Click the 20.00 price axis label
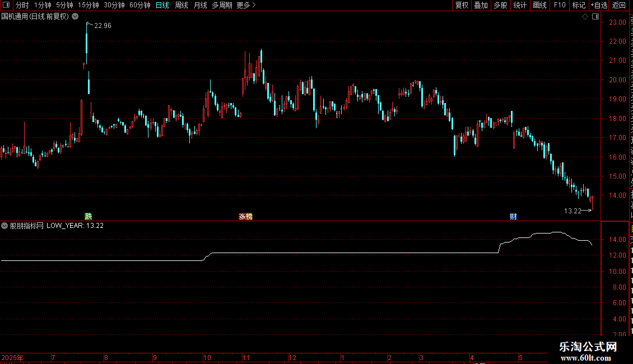633x364 pixels. 618,80
